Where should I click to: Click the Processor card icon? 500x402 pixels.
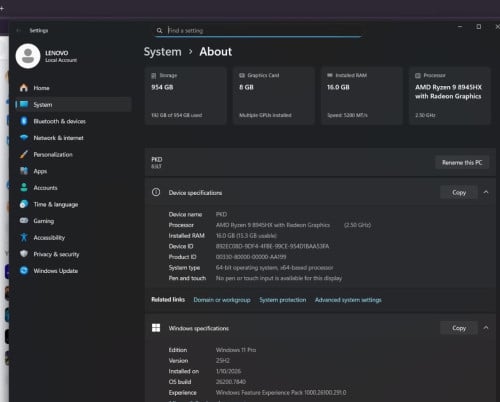point(418,76)
